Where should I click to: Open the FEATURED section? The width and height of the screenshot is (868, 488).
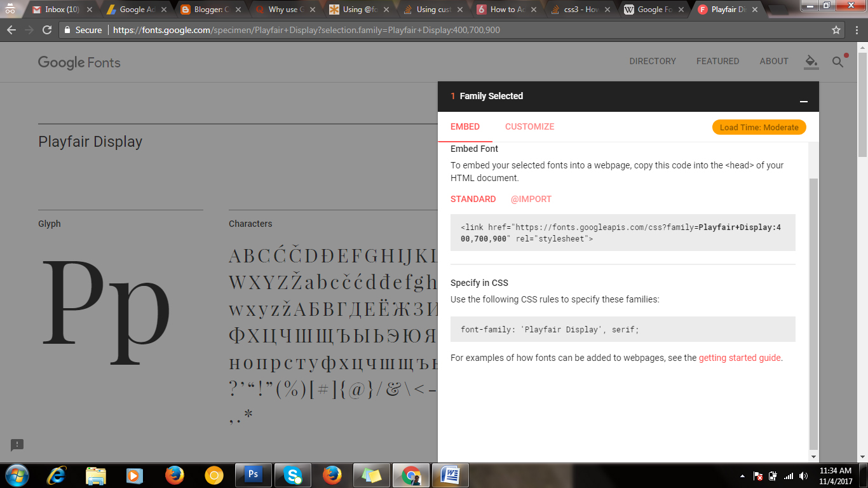coord(717,61)
